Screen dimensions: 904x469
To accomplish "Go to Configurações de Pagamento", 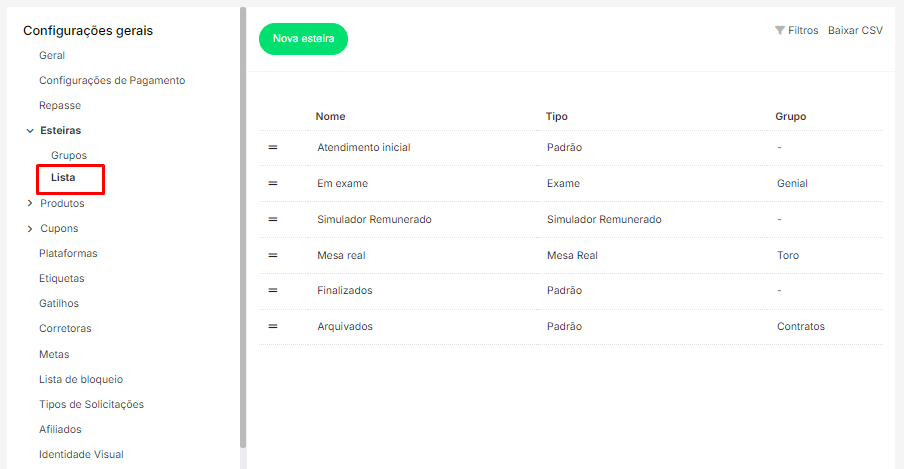I will 112,80.
